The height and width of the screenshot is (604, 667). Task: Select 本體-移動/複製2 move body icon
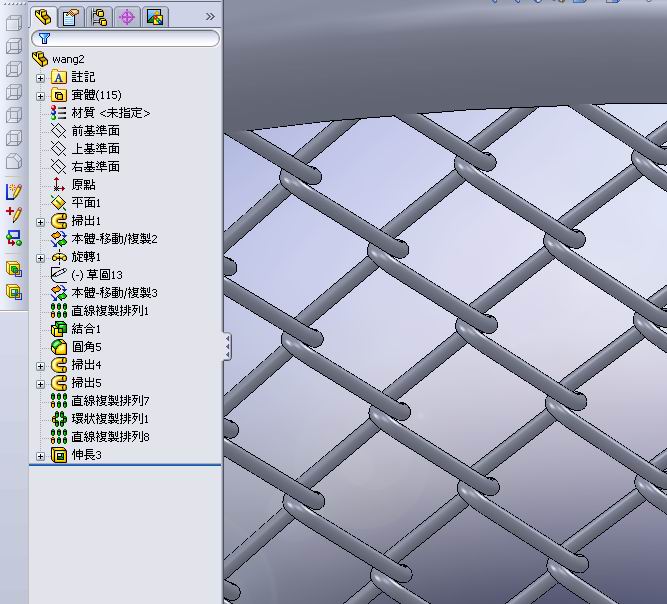pyautogui.click(x=59, y=239)
